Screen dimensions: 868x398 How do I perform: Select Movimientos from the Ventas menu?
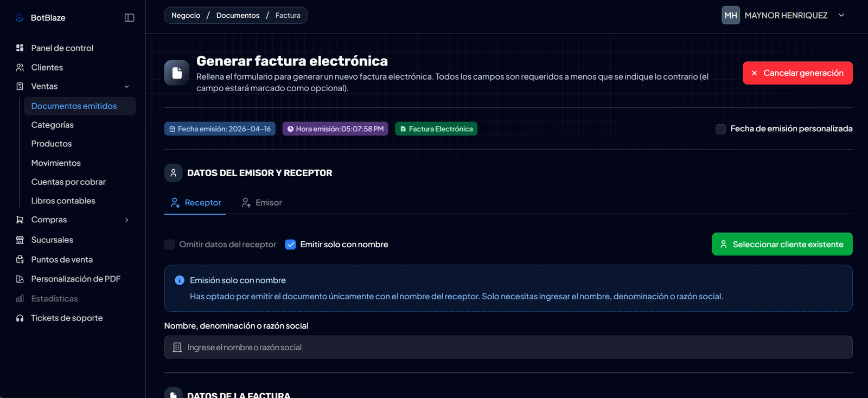(x=56, y=162)
